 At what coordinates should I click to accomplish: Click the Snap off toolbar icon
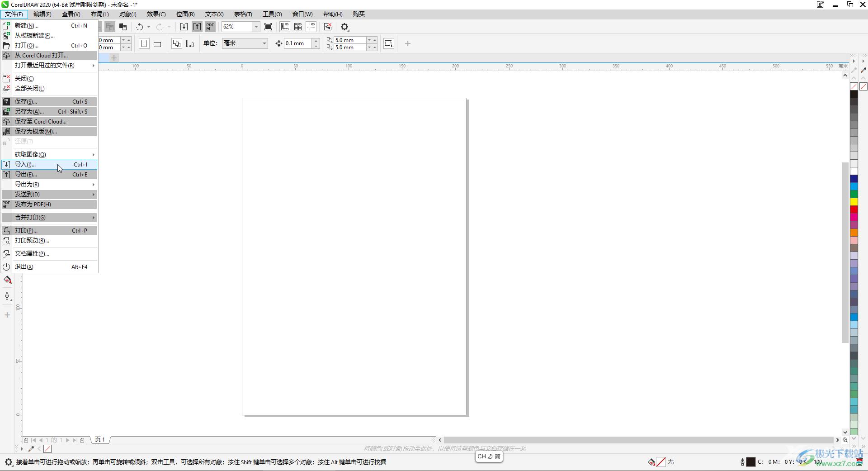click(328, 27)
